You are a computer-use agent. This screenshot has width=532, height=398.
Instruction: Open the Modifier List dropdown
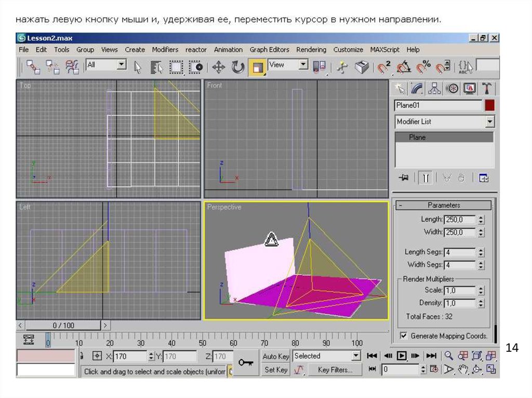pyautogui.click(x=489, y=122)
